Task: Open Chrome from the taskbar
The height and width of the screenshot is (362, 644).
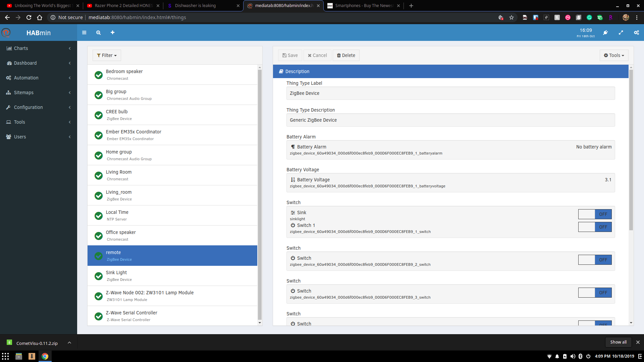Action: pyautogui.click(x=45, y=356)
